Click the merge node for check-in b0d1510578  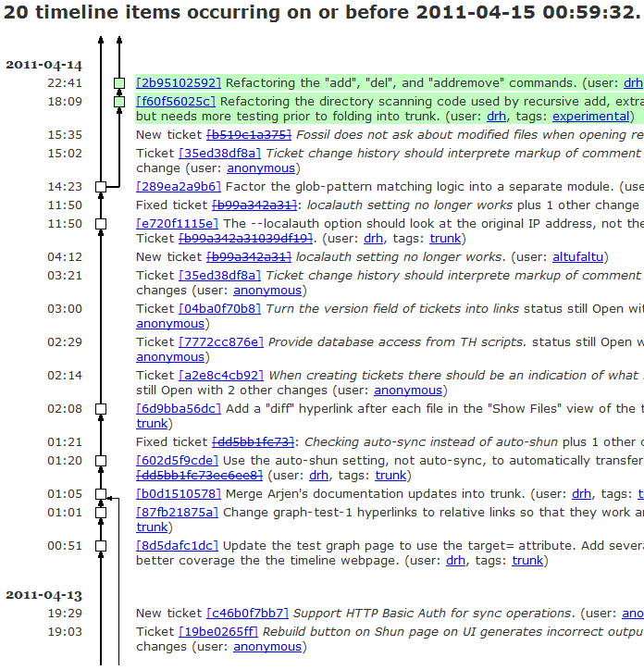point(101,494)
